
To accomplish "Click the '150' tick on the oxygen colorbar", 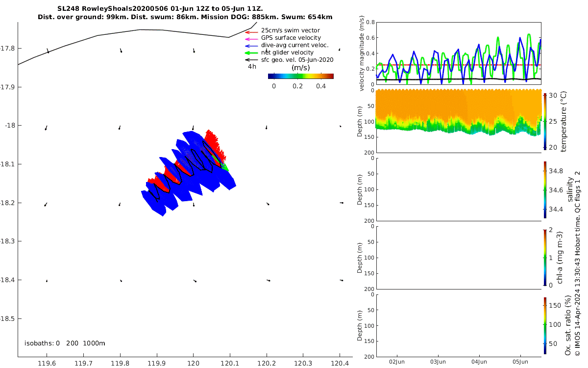I will pyautogui.click(x=554, y=305).
